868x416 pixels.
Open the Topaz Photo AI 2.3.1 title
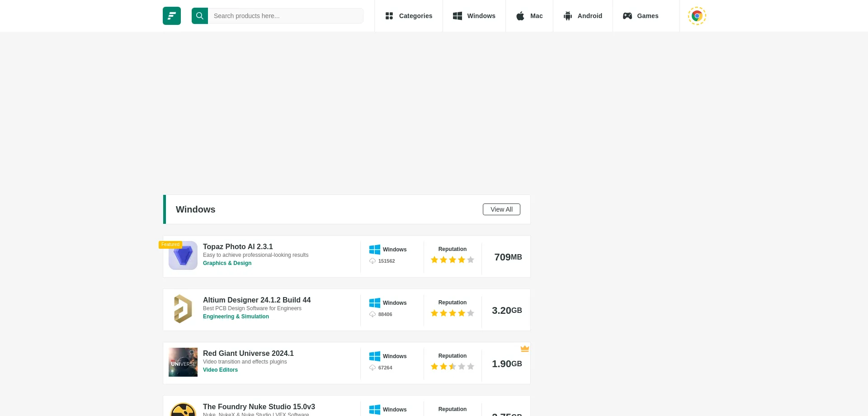pos(238,246)
